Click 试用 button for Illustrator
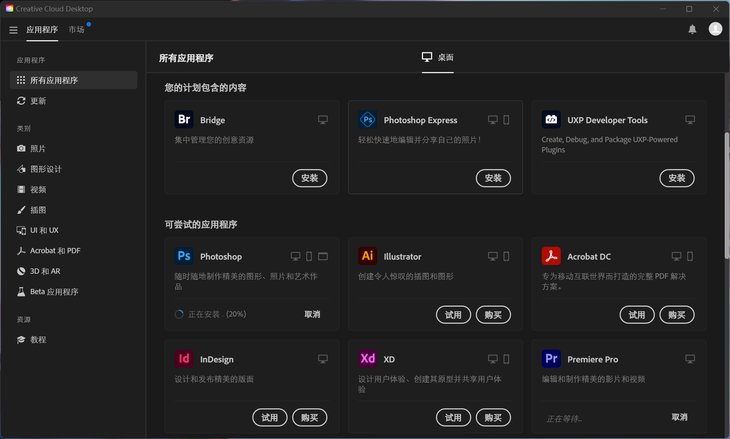The image size is (730, 439). (453, 315)
